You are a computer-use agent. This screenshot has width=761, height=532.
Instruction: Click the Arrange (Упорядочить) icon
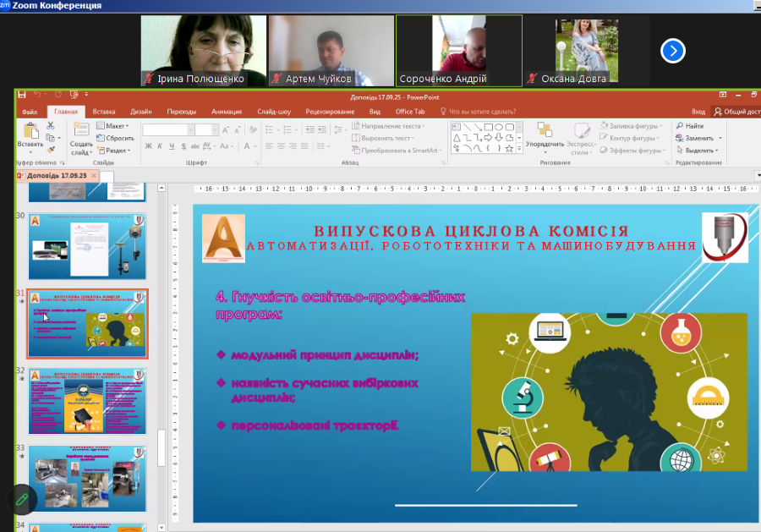point(545,132)
